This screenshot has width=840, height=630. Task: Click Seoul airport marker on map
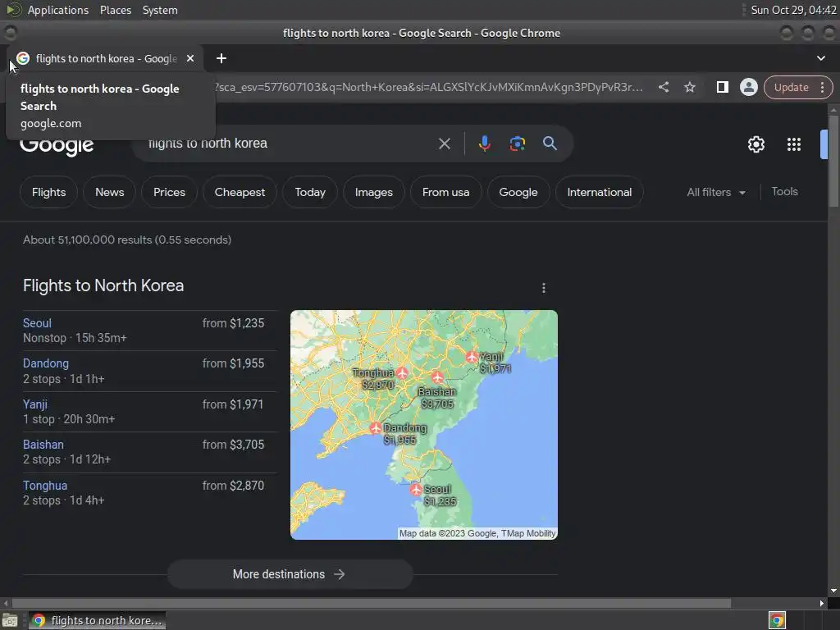click(x=416, y=489)
